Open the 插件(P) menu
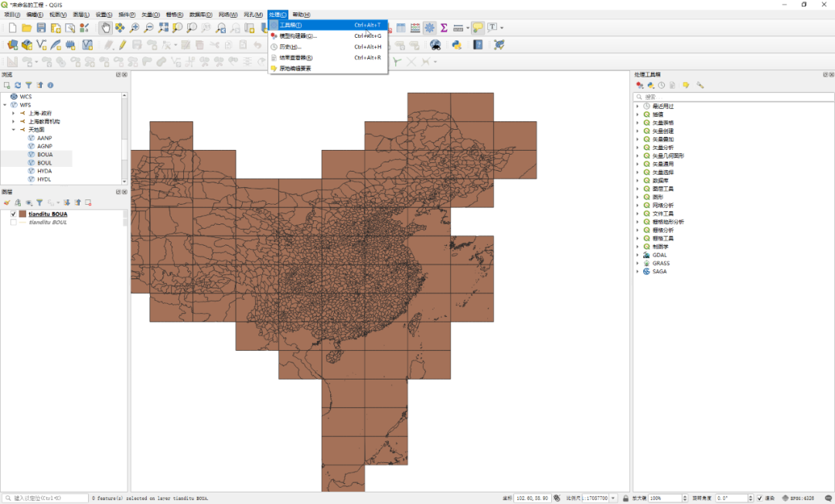This screenshot has width=835, height=504. [127, 15]
